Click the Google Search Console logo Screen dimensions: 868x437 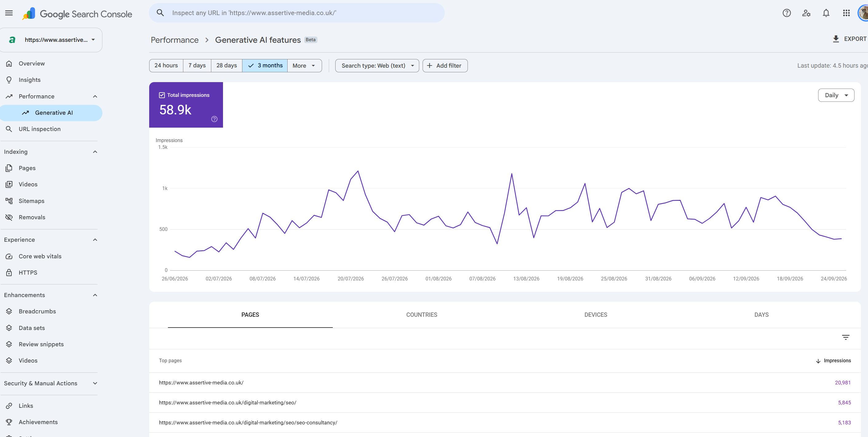point(77,14)
